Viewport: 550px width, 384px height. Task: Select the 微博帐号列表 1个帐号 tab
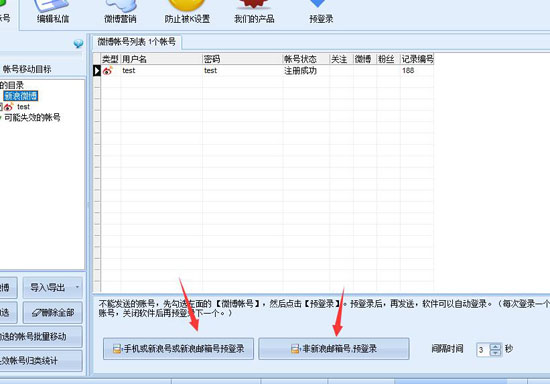point(137,42)
